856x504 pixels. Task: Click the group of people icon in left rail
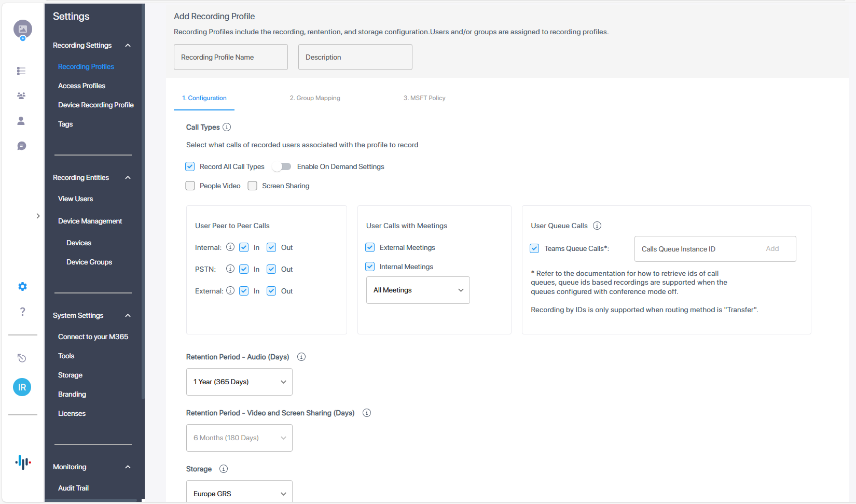[x=21, y=96]
